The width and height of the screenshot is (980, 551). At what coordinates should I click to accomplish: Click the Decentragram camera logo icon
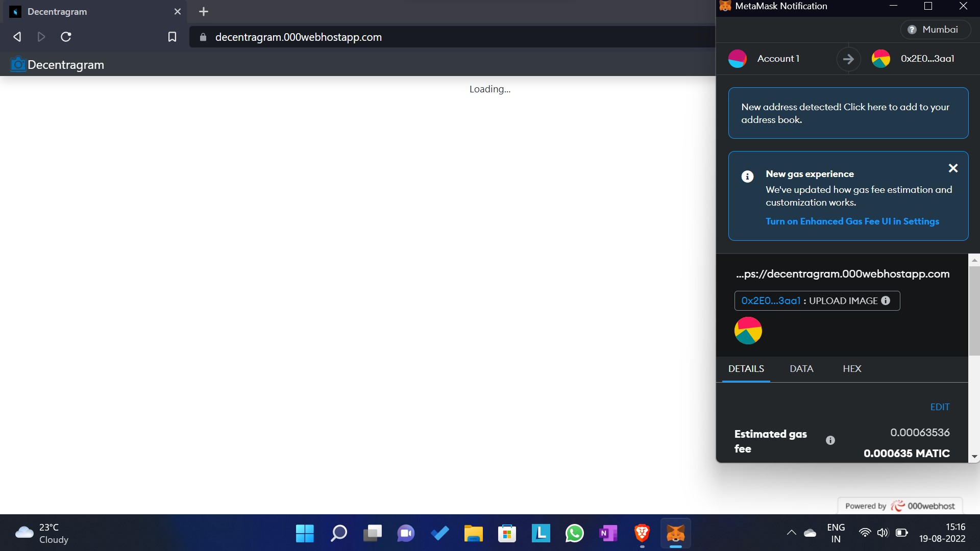point(18,64)
